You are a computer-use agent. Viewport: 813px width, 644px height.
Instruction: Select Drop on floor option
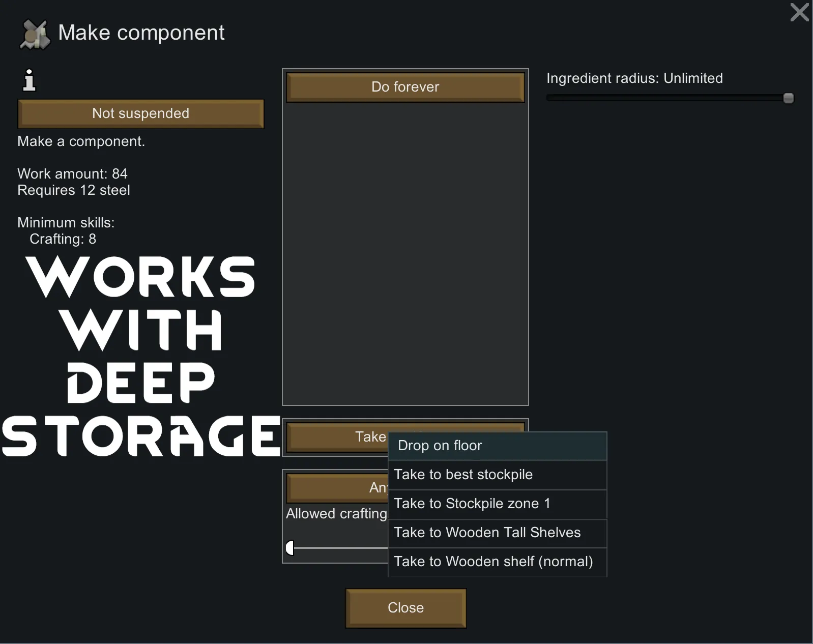click(497, 446)
